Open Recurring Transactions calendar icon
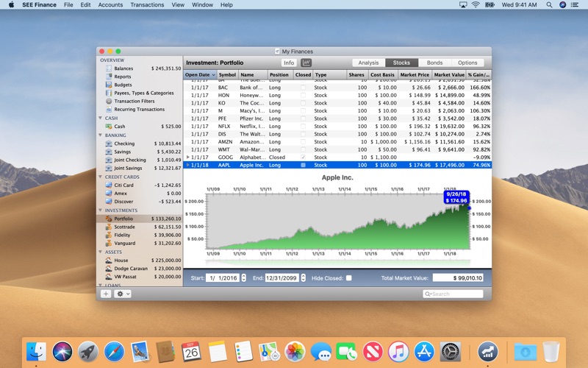Image resolution: width=588 pixels, height=368 pixels. (109, 109)
